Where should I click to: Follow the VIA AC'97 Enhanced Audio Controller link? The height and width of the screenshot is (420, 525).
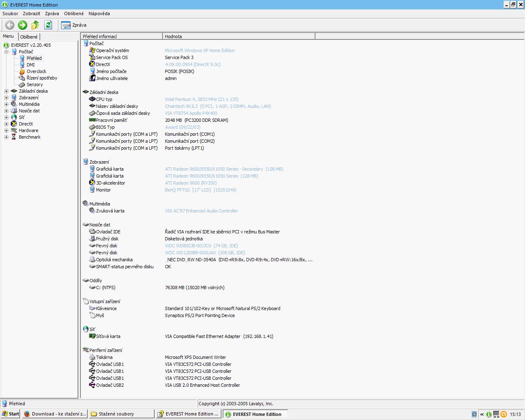pyautogui.click(x=201, y=211)
